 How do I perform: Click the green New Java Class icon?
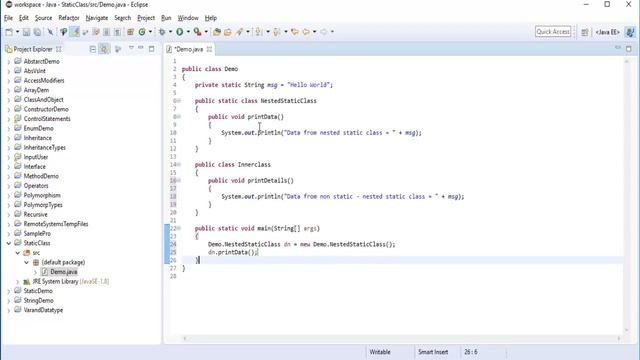pos(142,32)
